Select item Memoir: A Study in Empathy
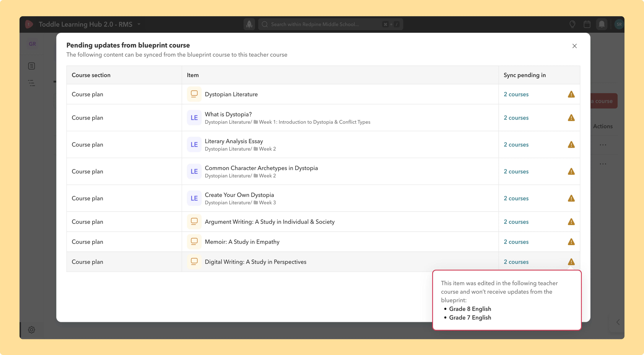This screenshot has width=644, height=355. (x=242, y=242)
